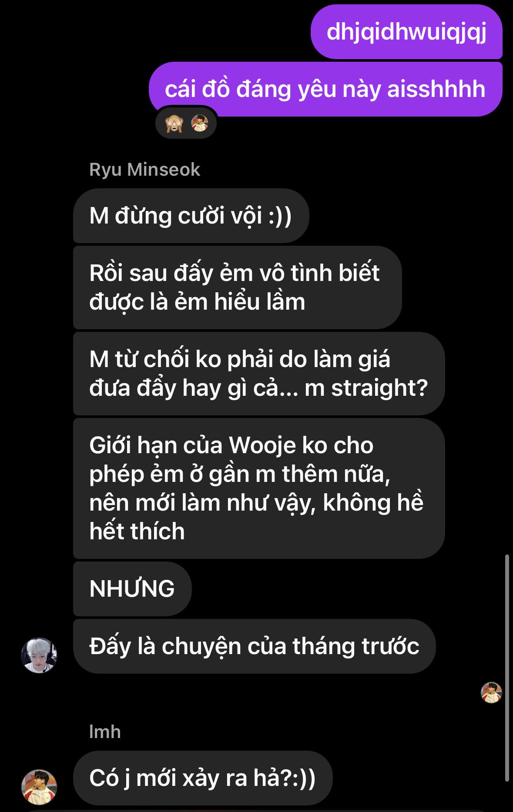Image resolution: width=513 pixels, height=812 pixels.
Task: Open lmh's avatar at bottom left
Action: 39,787
